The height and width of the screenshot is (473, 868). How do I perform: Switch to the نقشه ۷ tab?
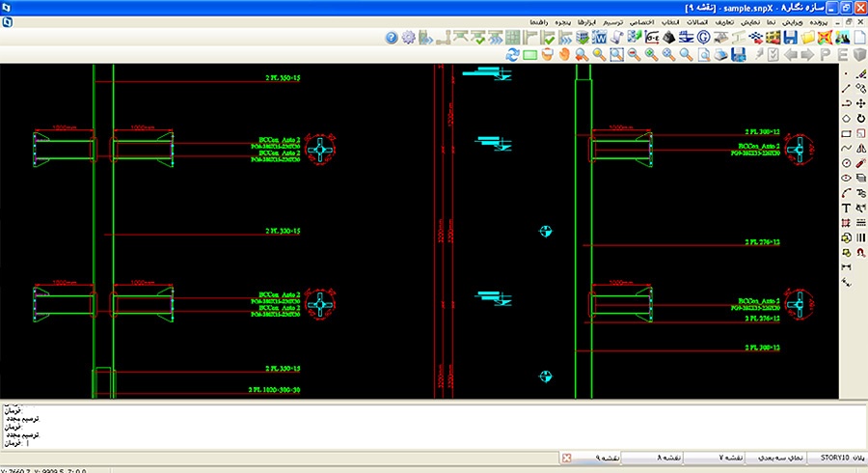click(732, 457)
